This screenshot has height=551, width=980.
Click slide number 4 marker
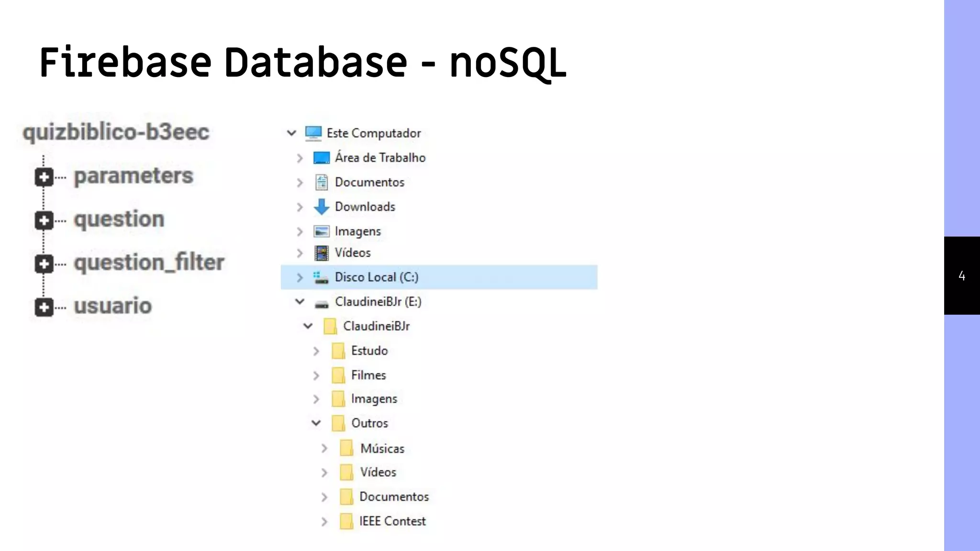pos(962,275)
